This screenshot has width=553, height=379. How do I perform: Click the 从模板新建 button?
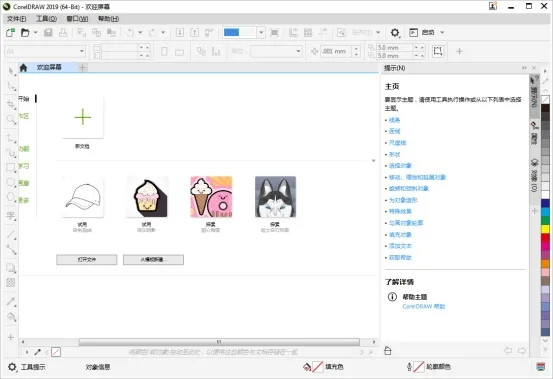click(153, 260)
